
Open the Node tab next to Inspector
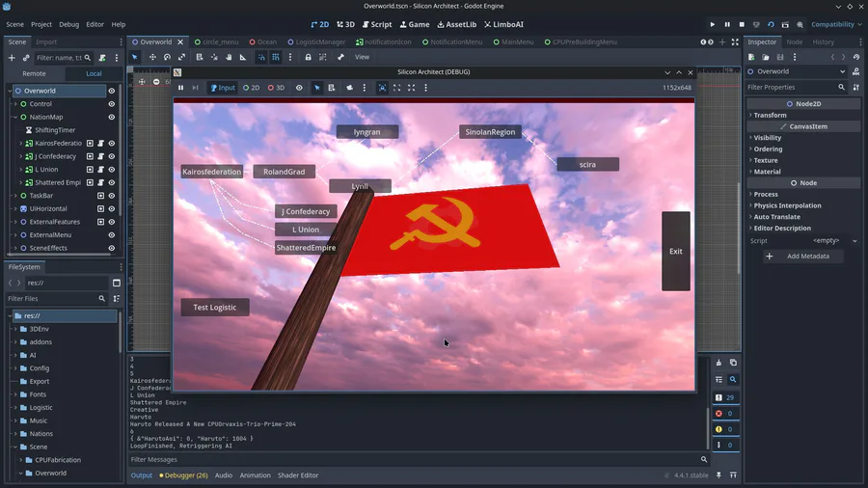pyautogui.click(x=794, y=42)
